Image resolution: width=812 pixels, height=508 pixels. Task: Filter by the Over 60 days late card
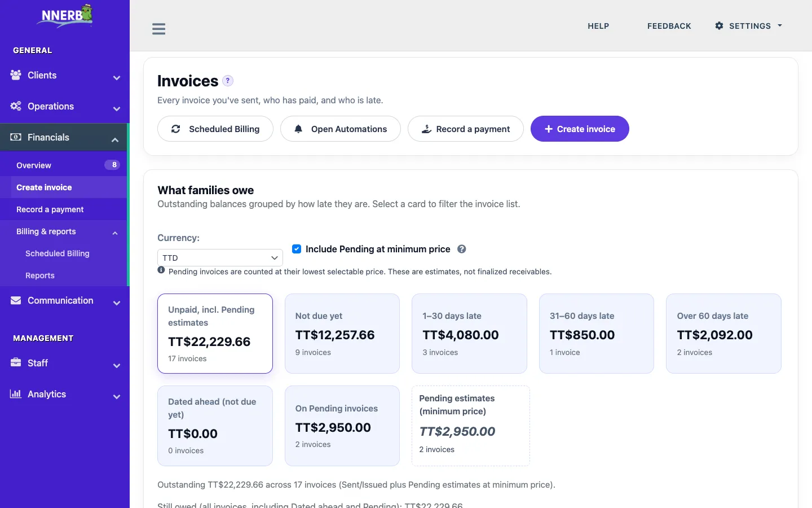723,334
